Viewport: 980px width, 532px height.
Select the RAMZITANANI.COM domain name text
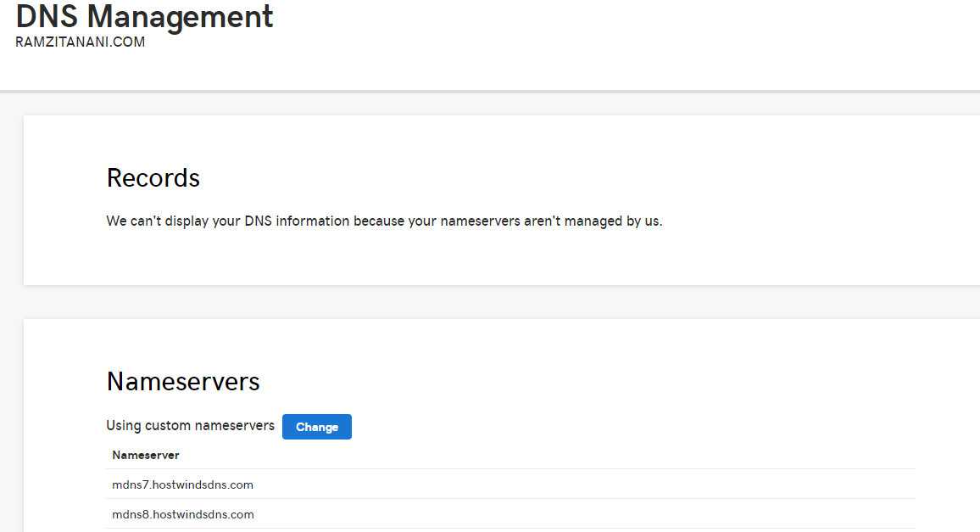coord(80,42)
